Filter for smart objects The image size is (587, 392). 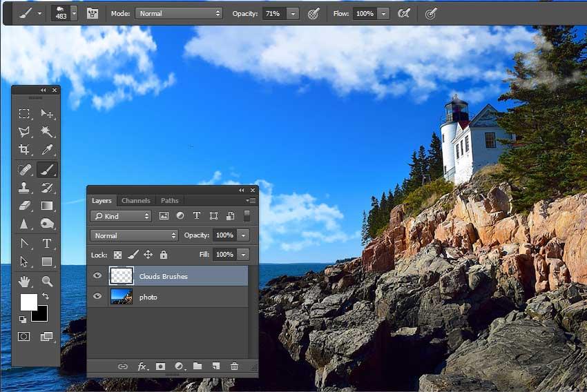[231, 216]
